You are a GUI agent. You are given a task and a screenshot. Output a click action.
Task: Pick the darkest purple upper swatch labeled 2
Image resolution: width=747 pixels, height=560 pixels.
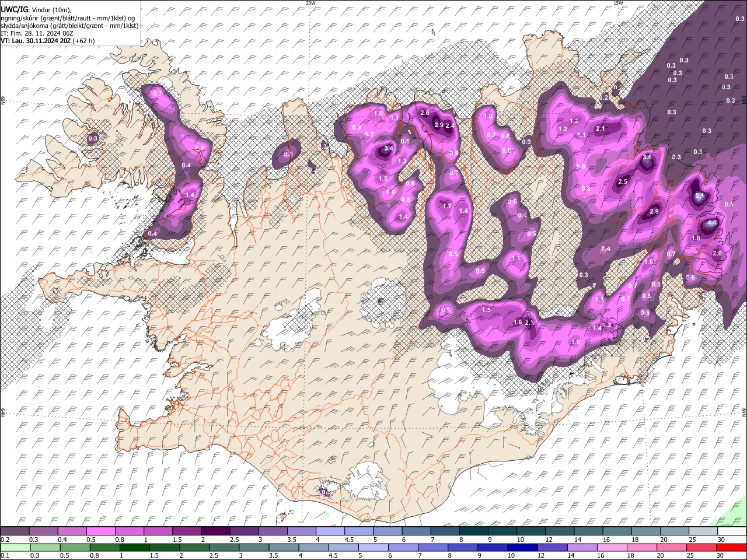(215, 531)
